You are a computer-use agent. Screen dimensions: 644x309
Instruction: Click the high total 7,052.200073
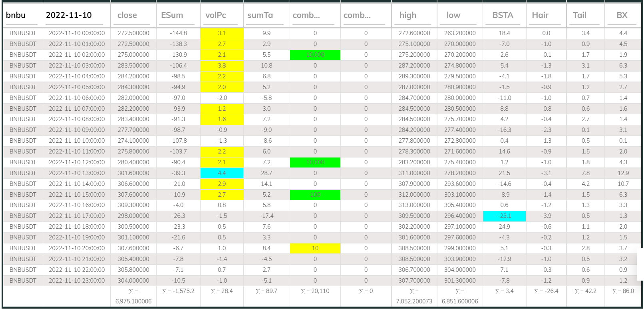tap(414, 301)
